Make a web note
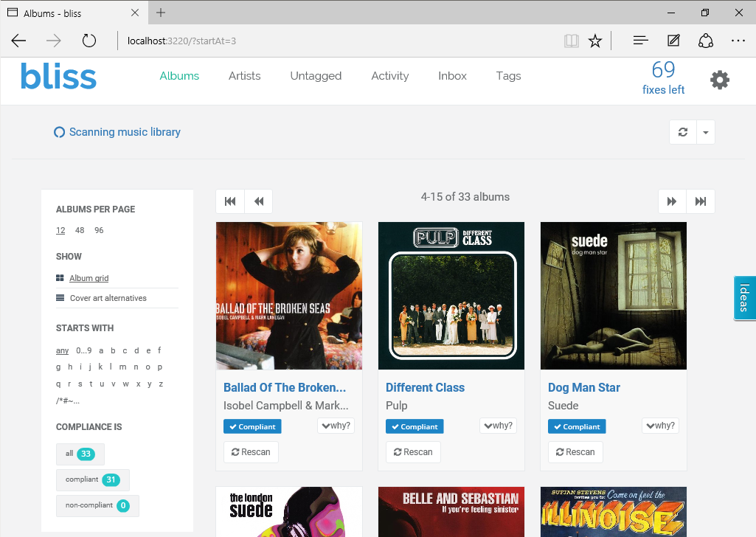 pyautogui.click(x=673, y=41)
